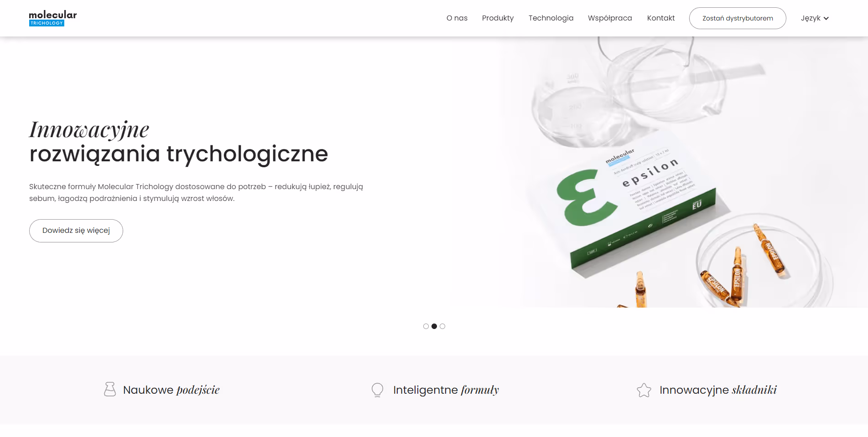Click the Molecular Trichology logo

click(x=53, y=18)
